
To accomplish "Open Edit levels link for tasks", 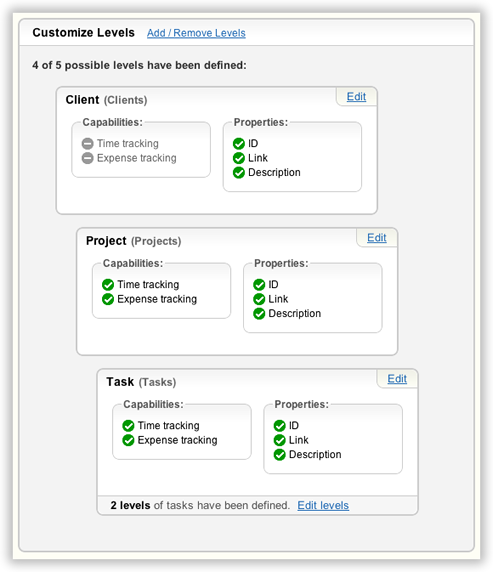I will [x=323, y=505].
